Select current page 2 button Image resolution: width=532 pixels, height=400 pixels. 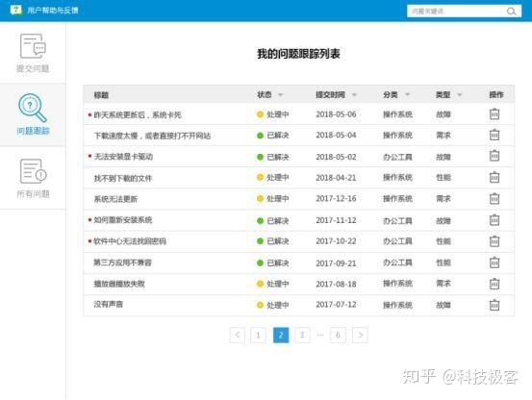point(281,335)
